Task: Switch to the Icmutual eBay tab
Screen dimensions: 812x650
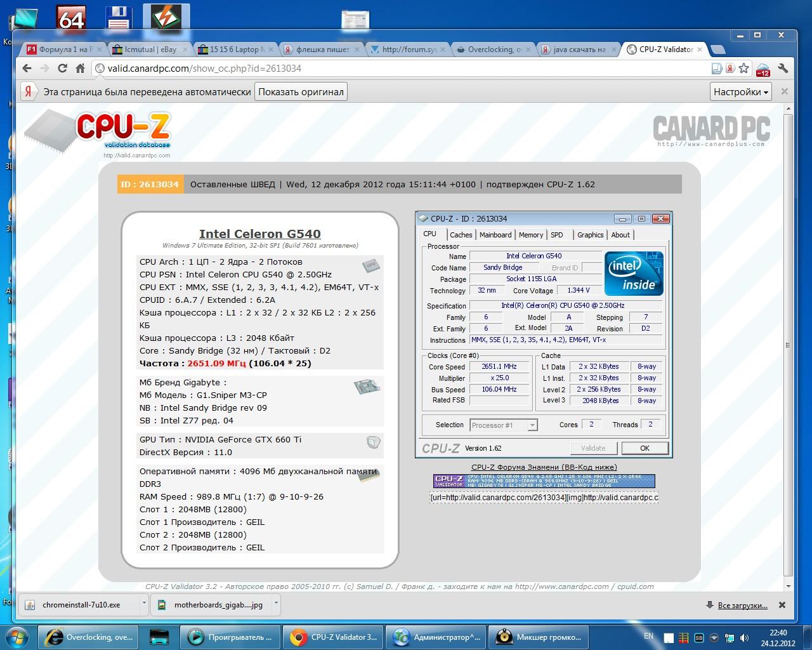Action: [148, 50]
